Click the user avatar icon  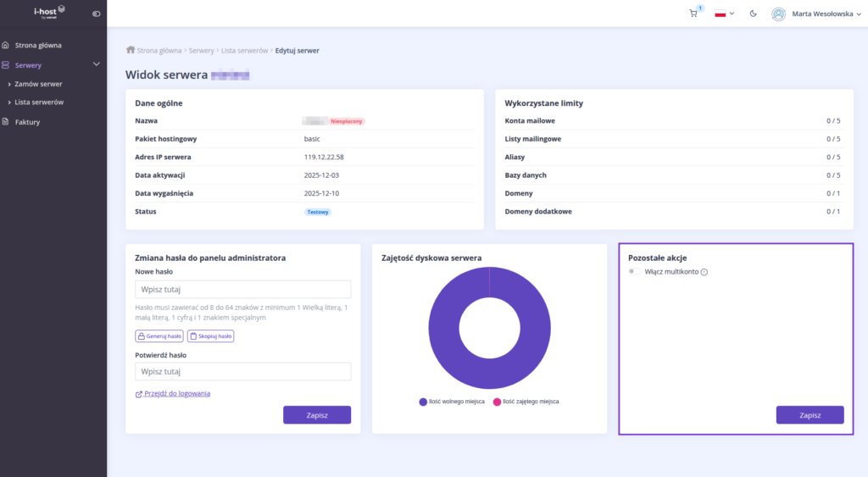[x=778, y=14]
